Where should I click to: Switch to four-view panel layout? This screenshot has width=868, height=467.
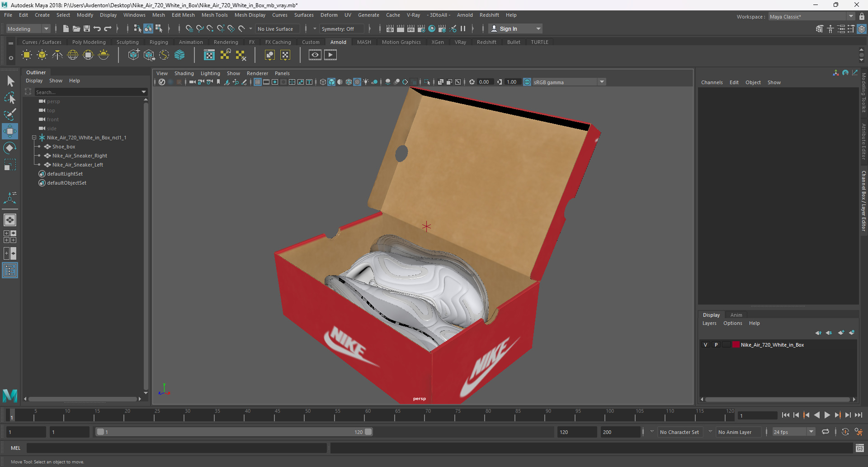point(10,237)
